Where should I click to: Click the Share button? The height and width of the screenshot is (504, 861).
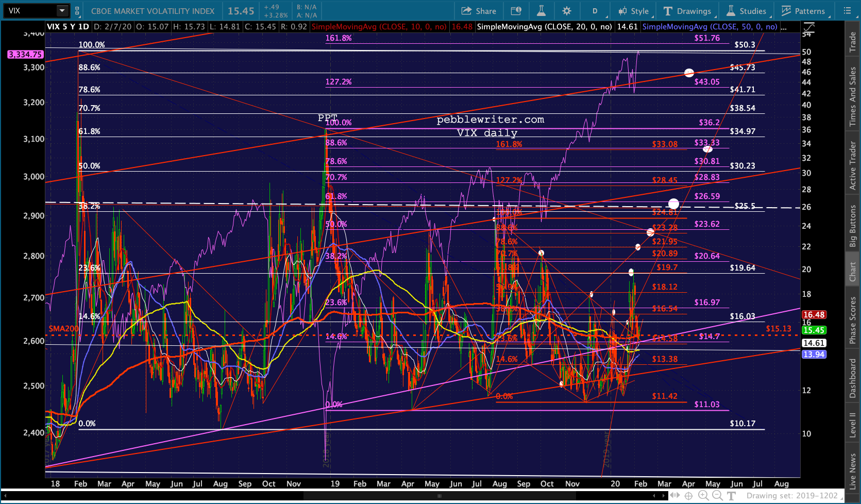pyautogui.click(x=479, y=11)
